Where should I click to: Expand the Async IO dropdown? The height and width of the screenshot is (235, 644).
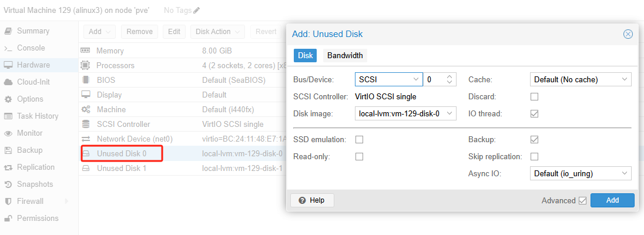[580, 173]
